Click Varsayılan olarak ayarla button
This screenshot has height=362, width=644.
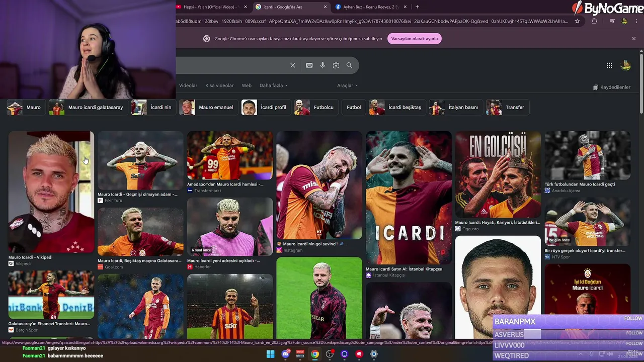point(415,39)
